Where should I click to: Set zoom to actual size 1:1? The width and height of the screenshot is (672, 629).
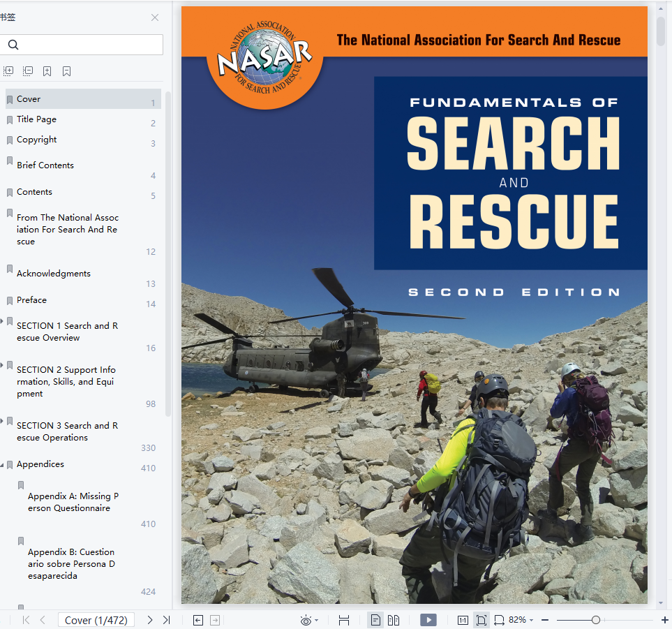463,620
